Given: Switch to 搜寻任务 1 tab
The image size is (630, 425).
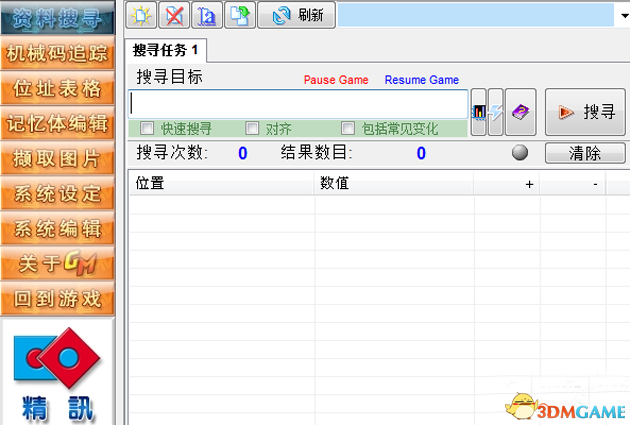Looking at the screenshot, I should coord(166,49).
